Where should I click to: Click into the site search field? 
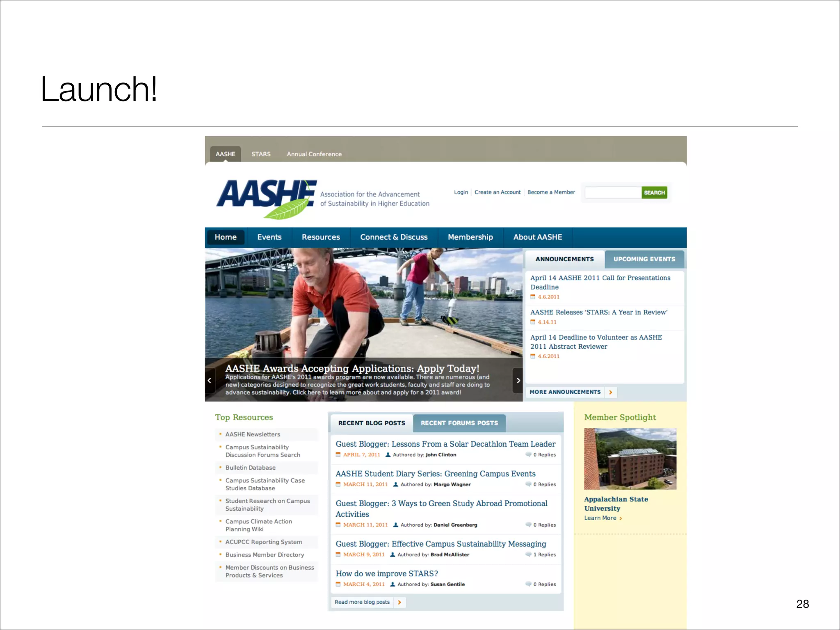point(613,192)
